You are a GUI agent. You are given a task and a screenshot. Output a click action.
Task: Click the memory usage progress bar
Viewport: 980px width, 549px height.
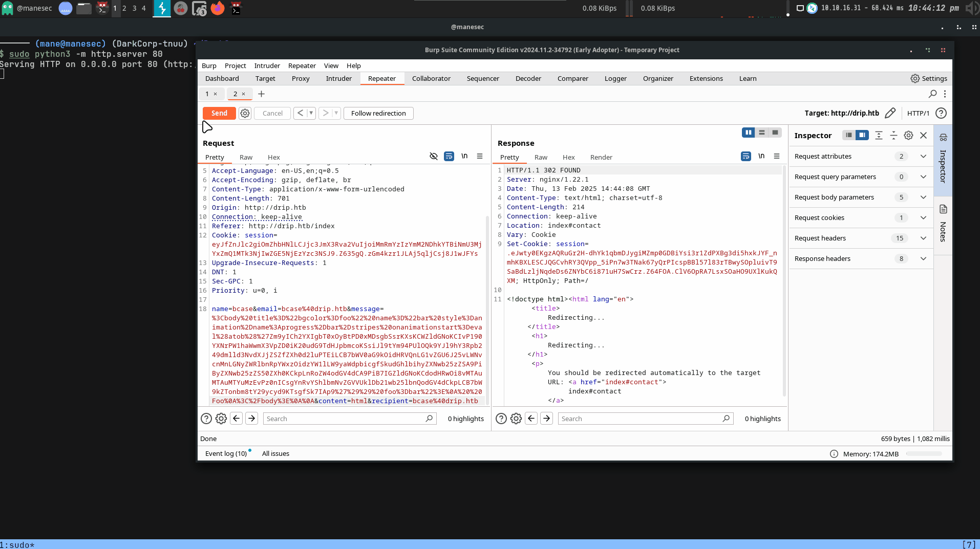924,454
